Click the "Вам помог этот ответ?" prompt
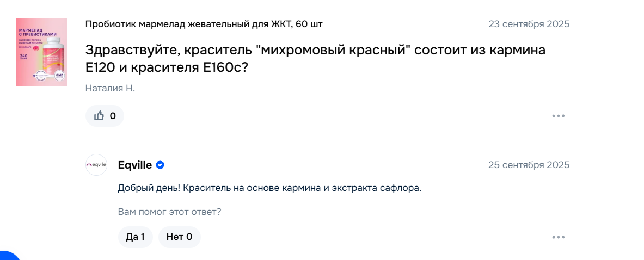Viewport: 644px width, 260px height. tap(169, 212)
